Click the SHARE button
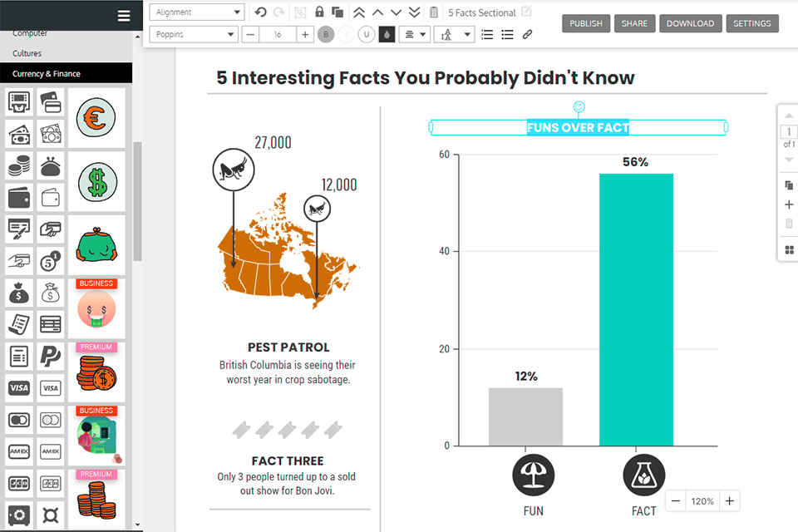This screenshot has width=798, height=532. click(x=634, y=23)
